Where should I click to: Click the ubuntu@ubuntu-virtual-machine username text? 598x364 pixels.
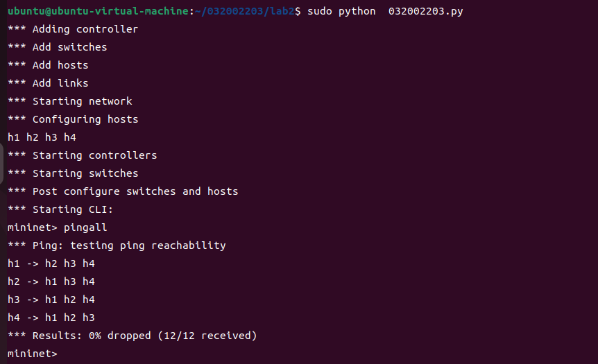coord(98,11)
